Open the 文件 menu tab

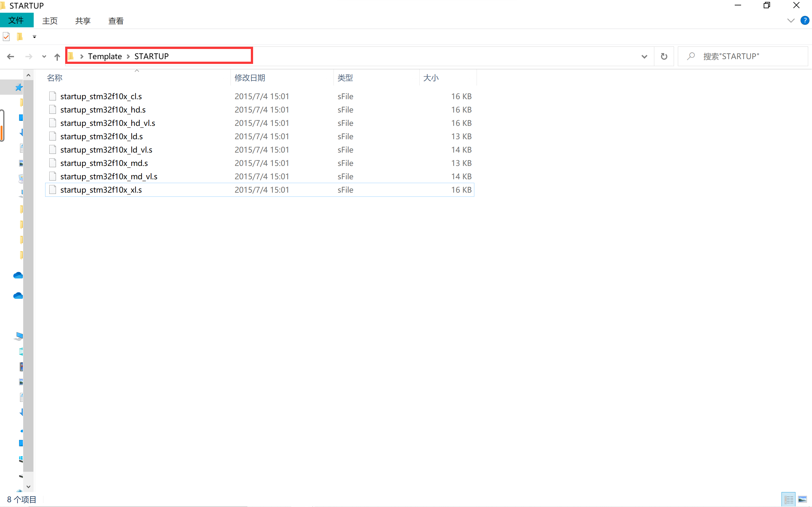(16, 20)
